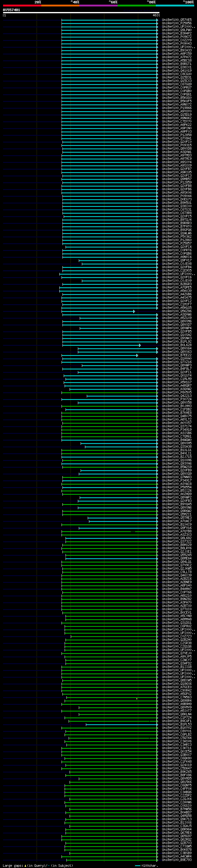Select hit label UniRef100_C3KT11
This screenshot has width=197, height=868.
click(x=176, y=748)
